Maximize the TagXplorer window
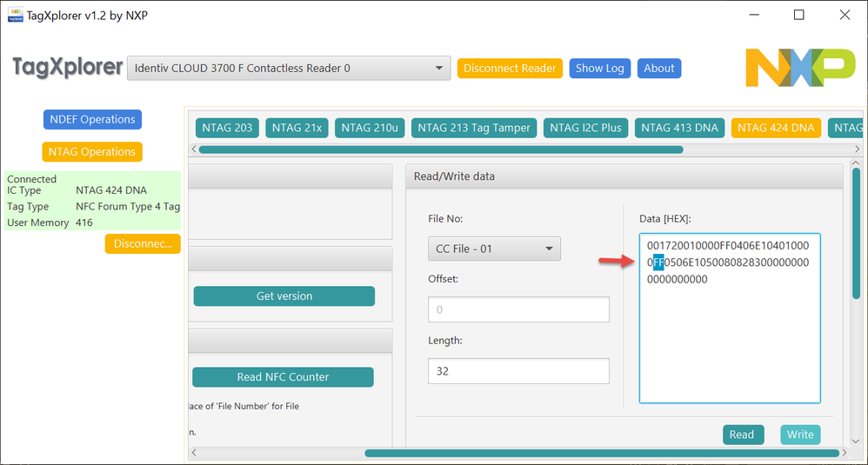Screen dimensions: 868x465 click(x=798, y=15)
